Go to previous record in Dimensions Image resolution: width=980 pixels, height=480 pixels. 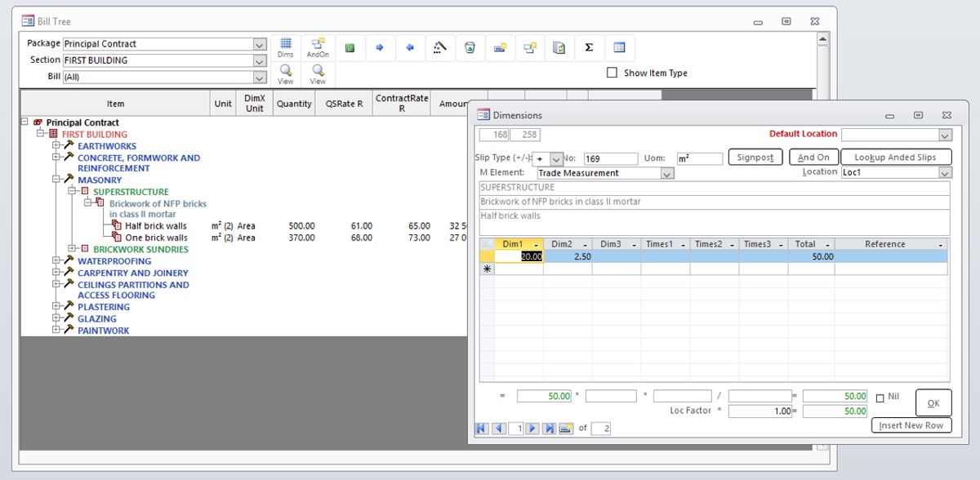coord(498,428)
